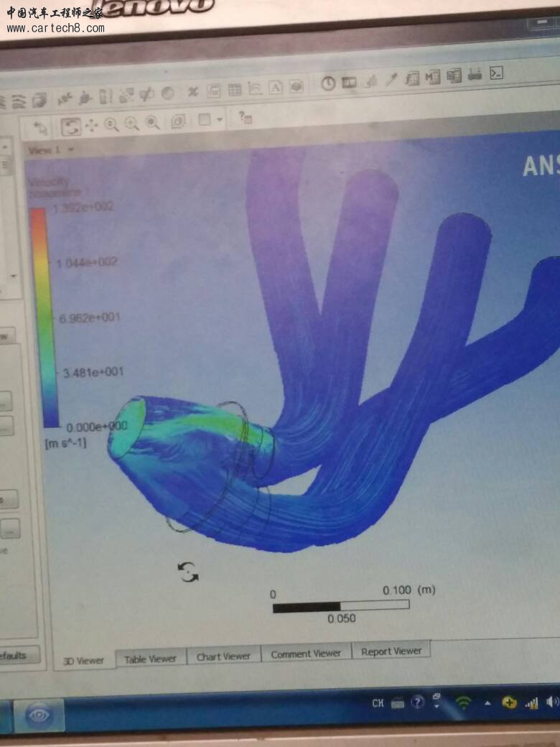Image resolution: width=560 pixels, height=747 pixels.
Task: Switch to the 3D Viewer tab
Action: coord(84,661)
